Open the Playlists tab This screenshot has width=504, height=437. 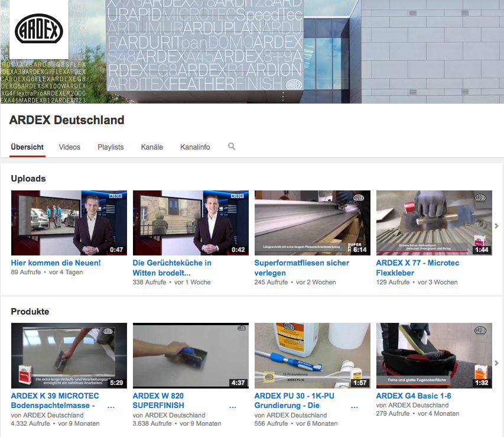[x=110, y=147]
